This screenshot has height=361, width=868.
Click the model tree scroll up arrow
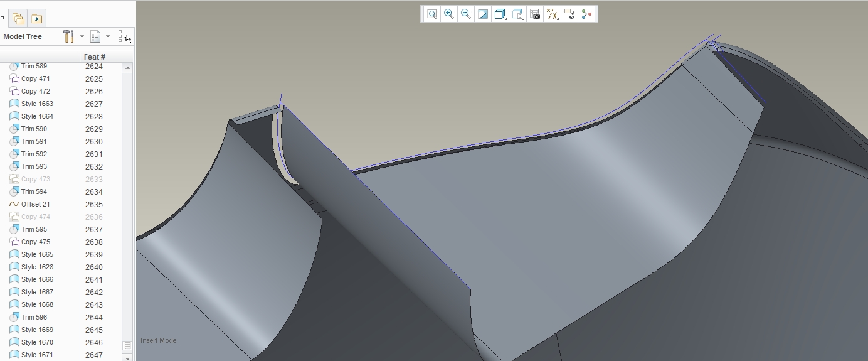pyautogui.click(x=127, y=67)
